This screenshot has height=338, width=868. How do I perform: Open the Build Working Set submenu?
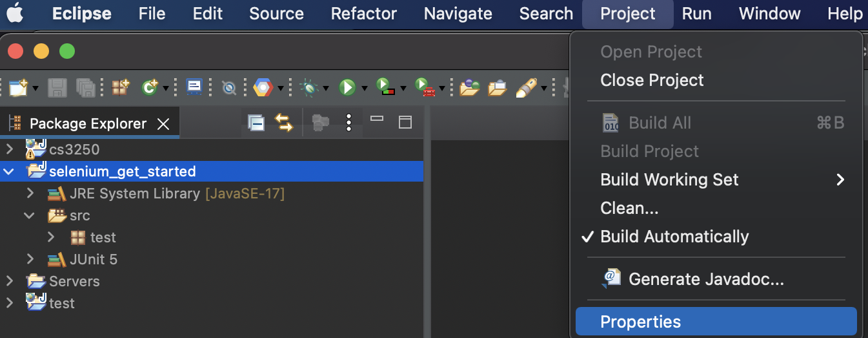(x=715, y=180)
